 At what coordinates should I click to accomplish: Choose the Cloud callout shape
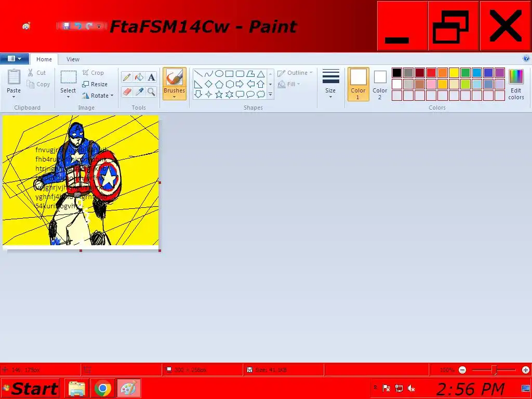point(261,95)
